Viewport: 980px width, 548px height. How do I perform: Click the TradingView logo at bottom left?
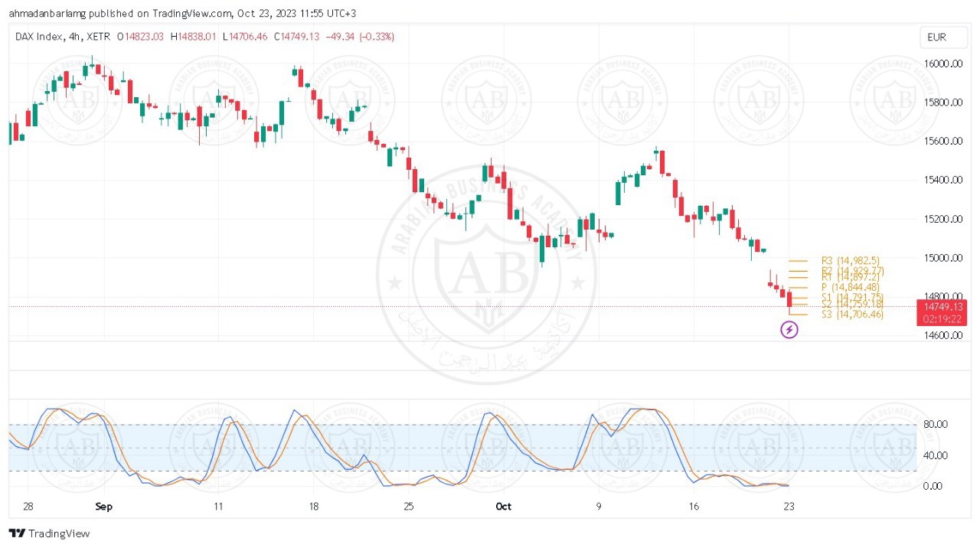(49, 533)
